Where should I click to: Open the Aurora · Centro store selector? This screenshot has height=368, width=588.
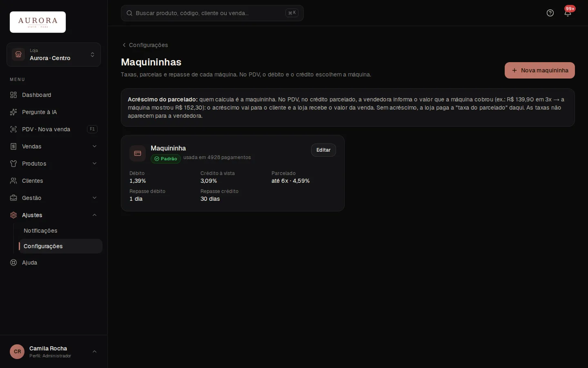point(53,54)
